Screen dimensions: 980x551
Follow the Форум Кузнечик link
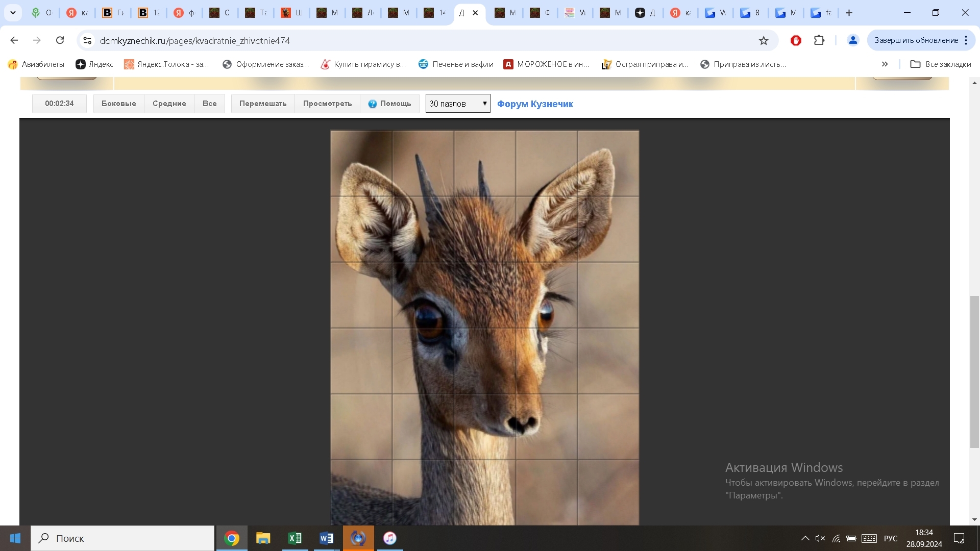tap(535, 104)
